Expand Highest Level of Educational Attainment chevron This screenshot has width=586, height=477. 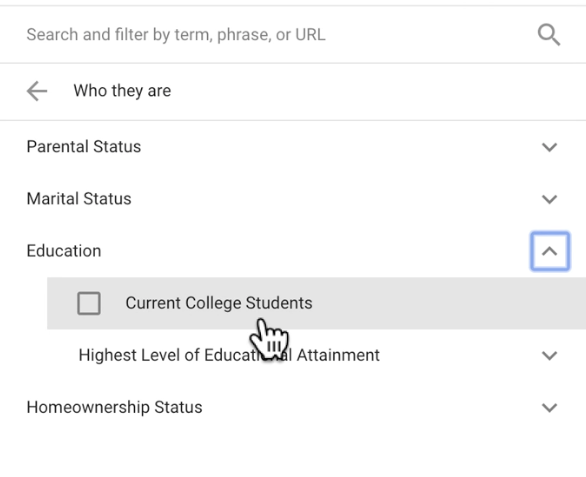549,356
